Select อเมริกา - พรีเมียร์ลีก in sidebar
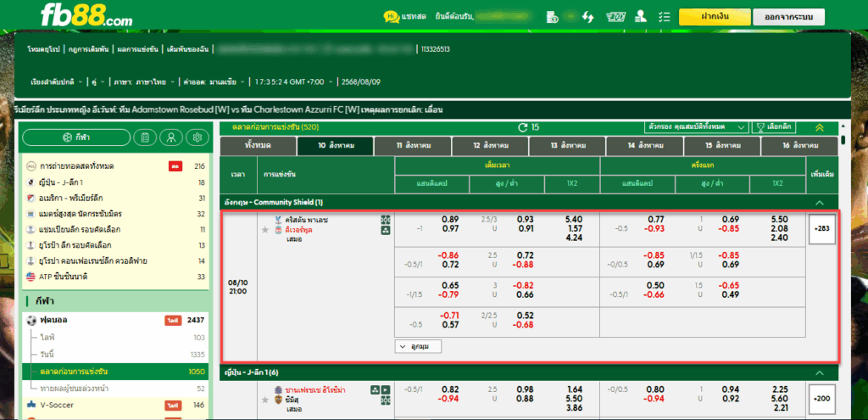 coord(115,198)
